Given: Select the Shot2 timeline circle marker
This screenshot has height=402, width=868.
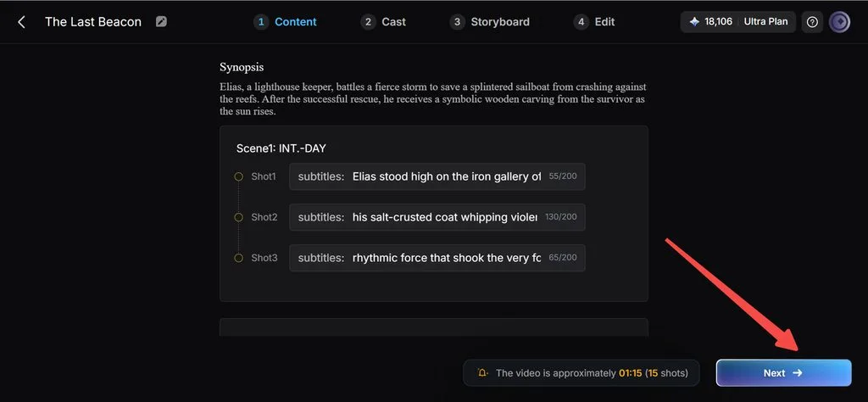Looking at the screenshot, I should pos(238,217).
